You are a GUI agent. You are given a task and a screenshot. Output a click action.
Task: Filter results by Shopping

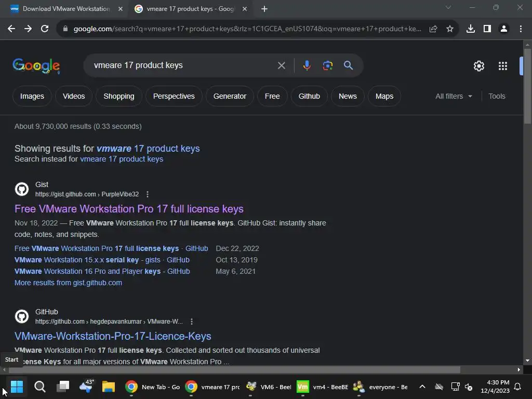tap(119, 96)
